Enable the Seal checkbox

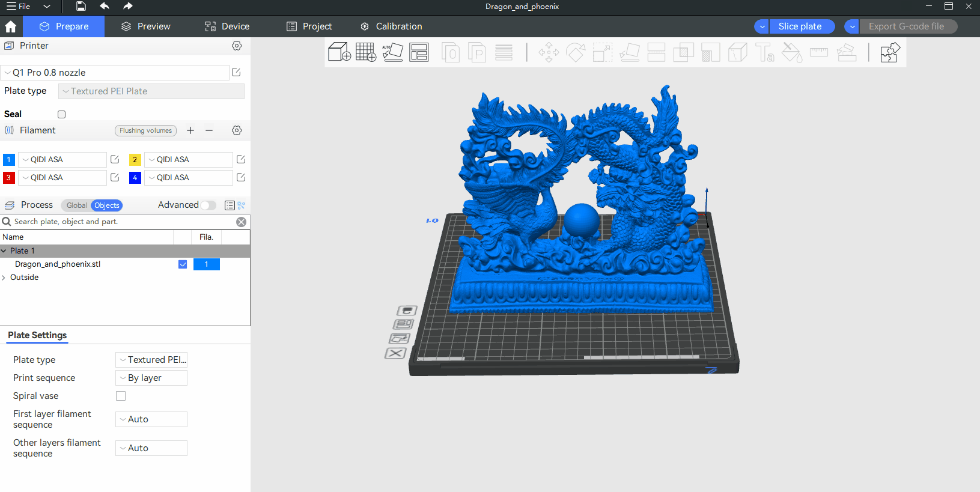click(x=61, y=114)
